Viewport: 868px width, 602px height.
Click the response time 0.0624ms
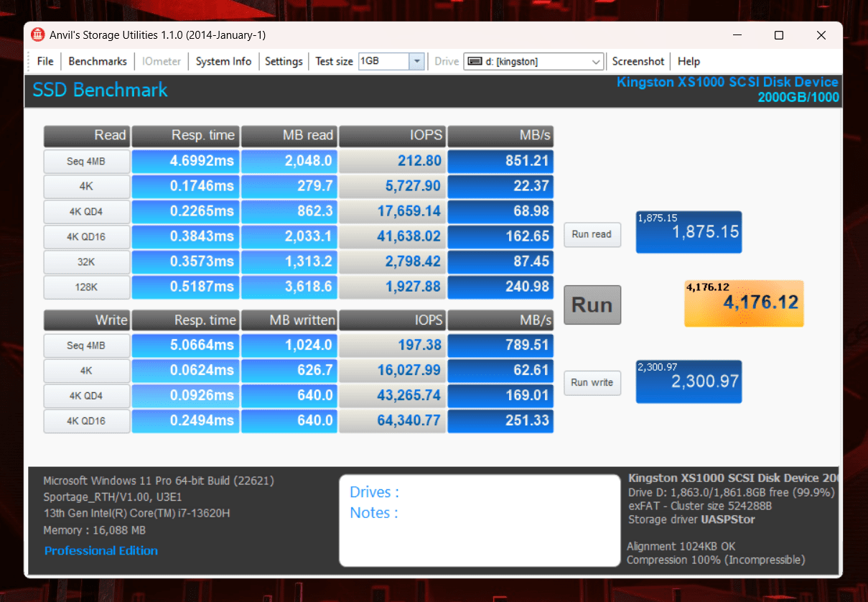pos(185,371)
